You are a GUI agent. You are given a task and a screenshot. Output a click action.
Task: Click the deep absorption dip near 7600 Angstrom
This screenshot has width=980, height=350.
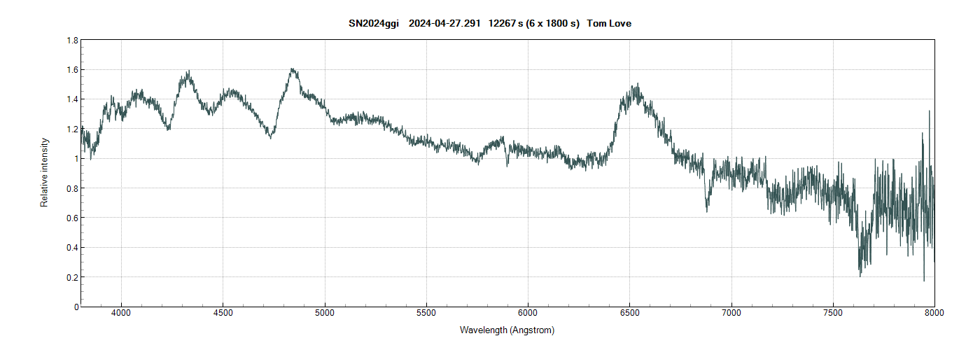pyautogui.click(x=860, y=274)
